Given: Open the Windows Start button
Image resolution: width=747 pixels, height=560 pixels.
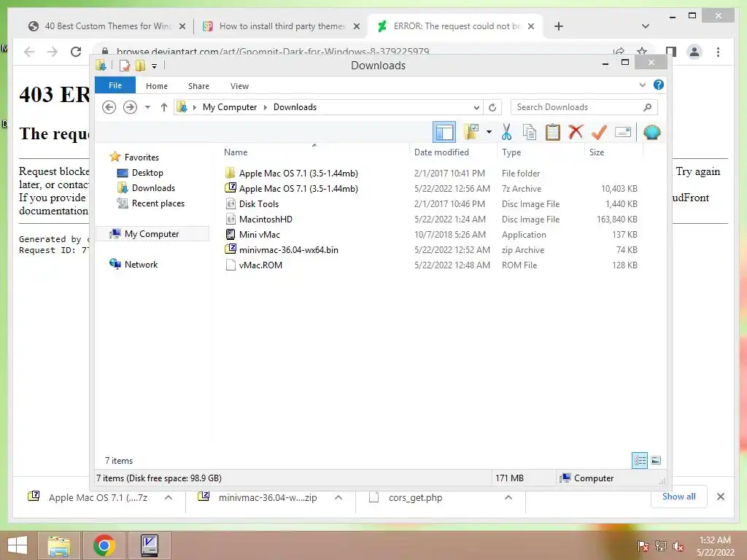Looking at the screenshot, I should pos(18,545).
